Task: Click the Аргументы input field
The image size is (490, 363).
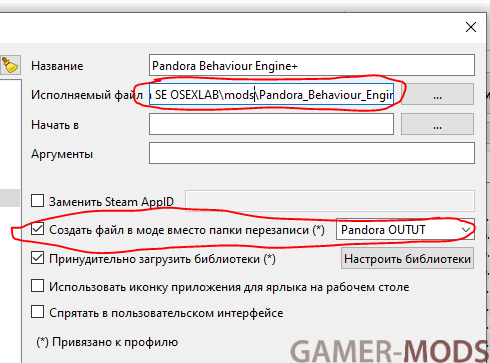Action: click(x=312, y=153)
